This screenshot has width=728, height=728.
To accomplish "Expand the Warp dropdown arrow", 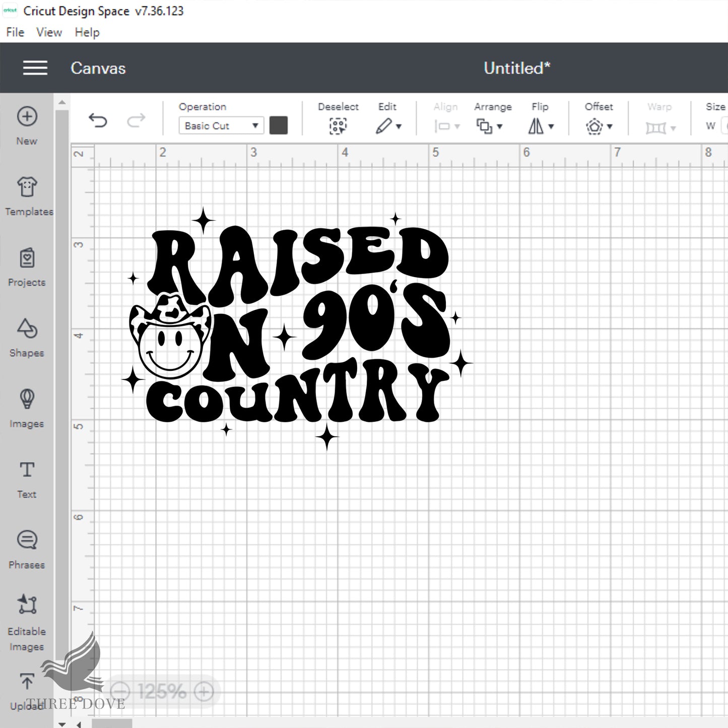I will coord(673,128).
